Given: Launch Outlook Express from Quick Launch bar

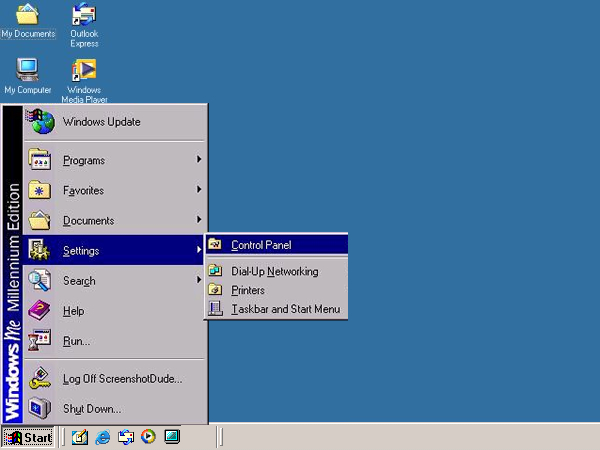Looking at the screenshot, I should (126, 437).
